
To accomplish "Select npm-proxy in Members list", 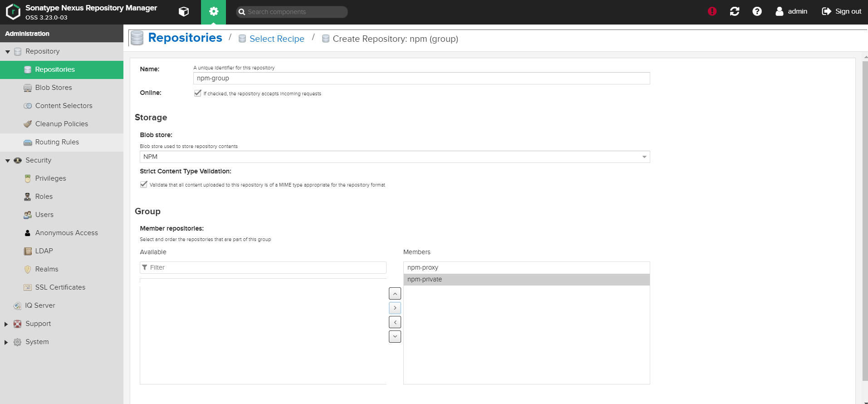I will pyautogui.click(x=423, y=268).
